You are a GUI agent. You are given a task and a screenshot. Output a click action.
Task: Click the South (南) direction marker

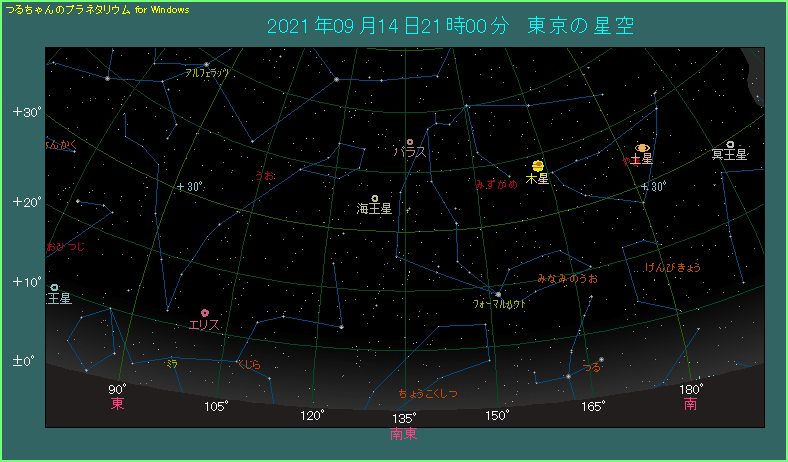[x=690, y=404]
